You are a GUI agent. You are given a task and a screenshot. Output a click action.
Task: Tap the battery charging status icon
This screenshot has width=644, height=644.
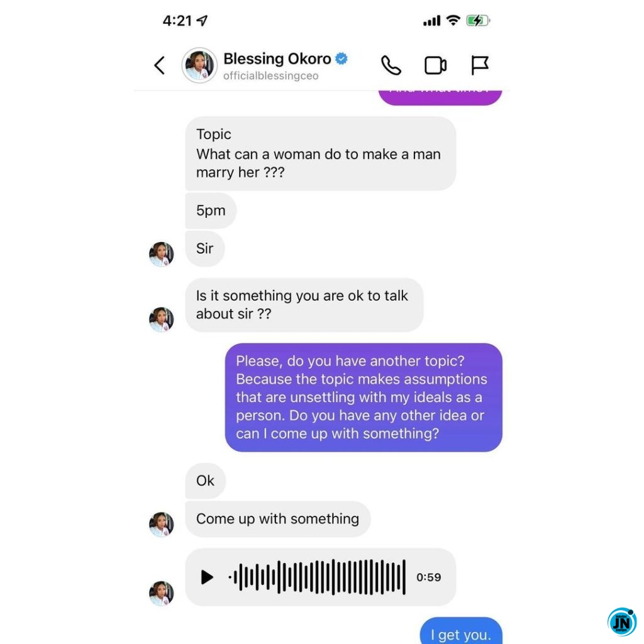[478, 21]
